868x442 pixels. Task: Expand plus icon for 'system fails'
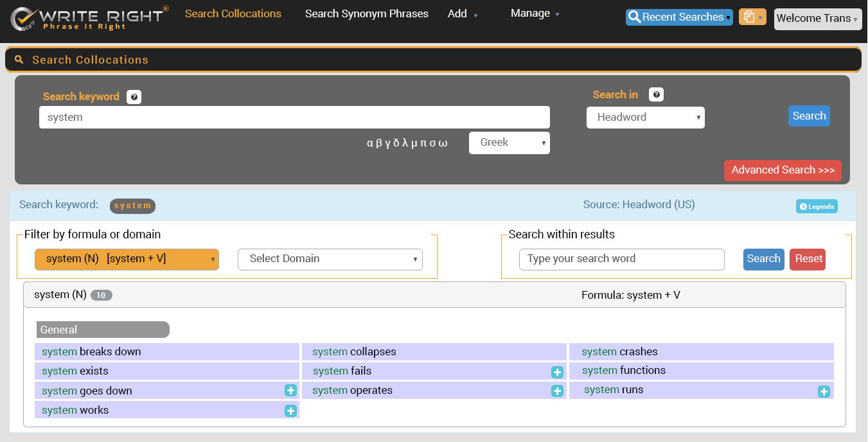pyautogui.click(x=557, y=372)
